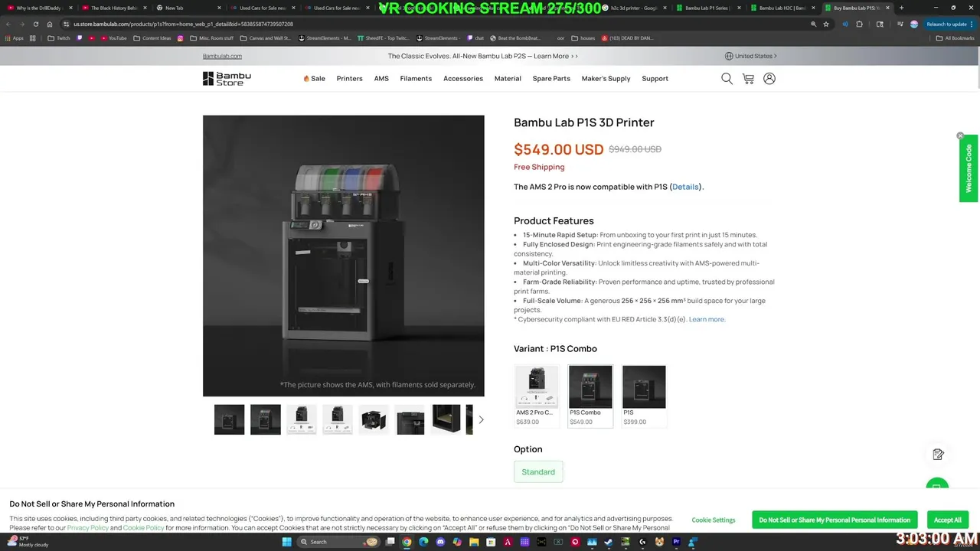Click the browser home icon
The image size is (980, 551).
coord(50,24)
